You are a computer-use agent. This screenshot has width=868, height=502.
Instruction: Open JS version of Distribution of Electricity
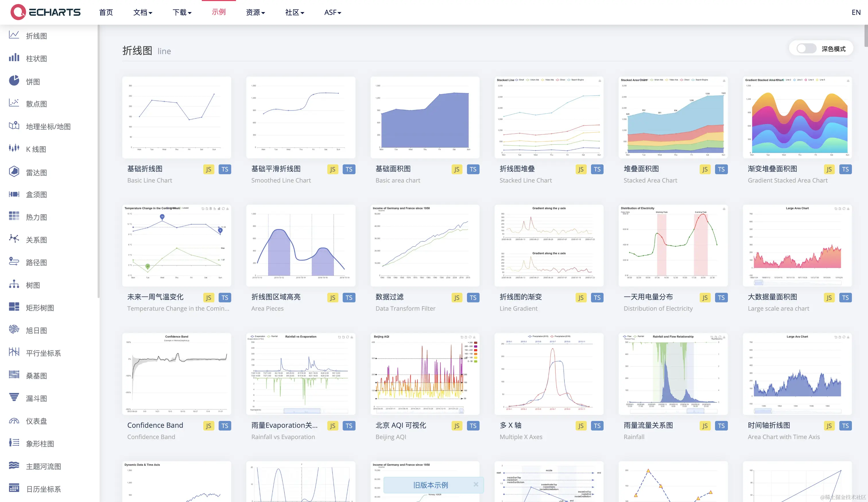click(x=705, y=297)
